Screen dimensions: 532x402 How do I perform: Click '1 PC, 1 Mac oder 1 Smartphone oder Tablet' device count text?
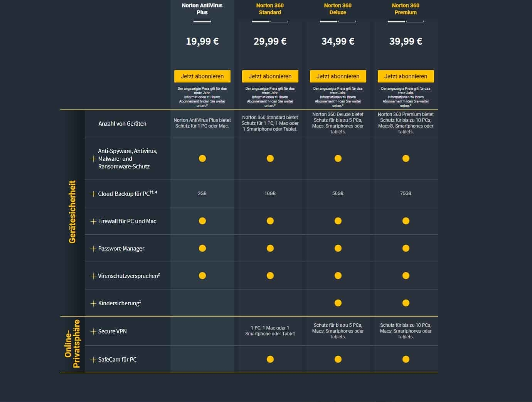coord(270,123)
